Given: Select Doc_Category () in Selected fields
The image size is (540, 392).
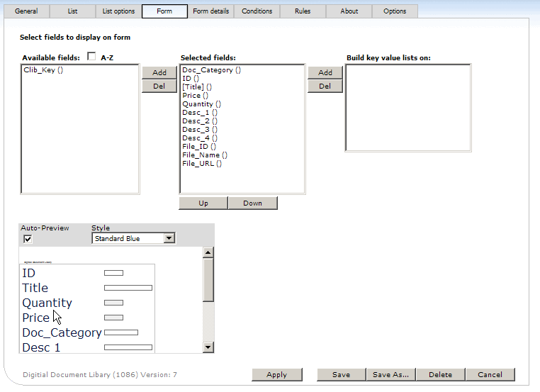Looking at the screenshot, I should (x=242, y=70).
